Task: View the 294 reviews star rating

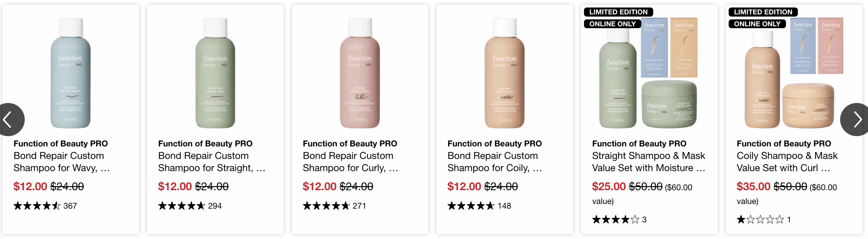Action: [x=190, y=206]
